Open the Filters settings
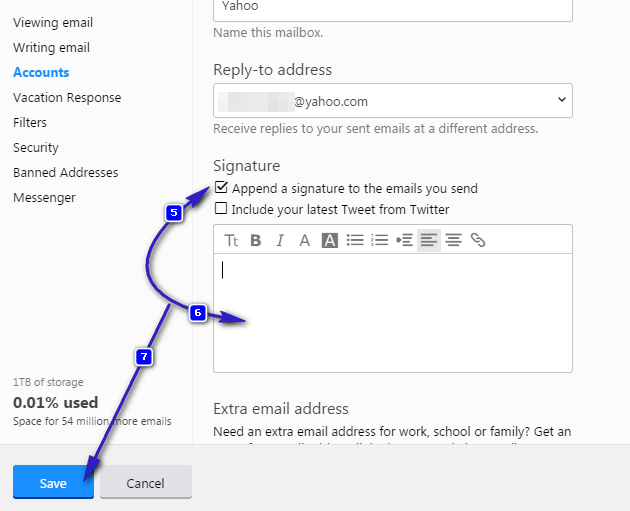Screen dimensions: 630x511 tap(30, 123)
